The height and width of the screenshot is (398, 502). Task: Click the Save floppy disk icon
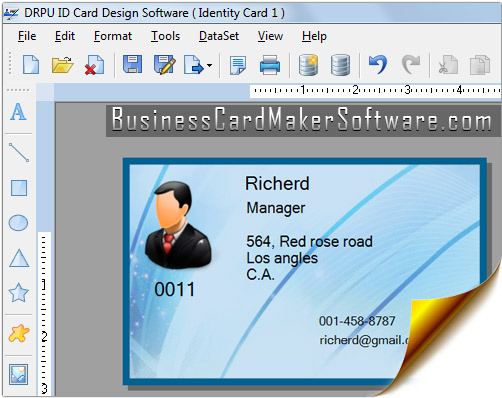coord(132,64)
